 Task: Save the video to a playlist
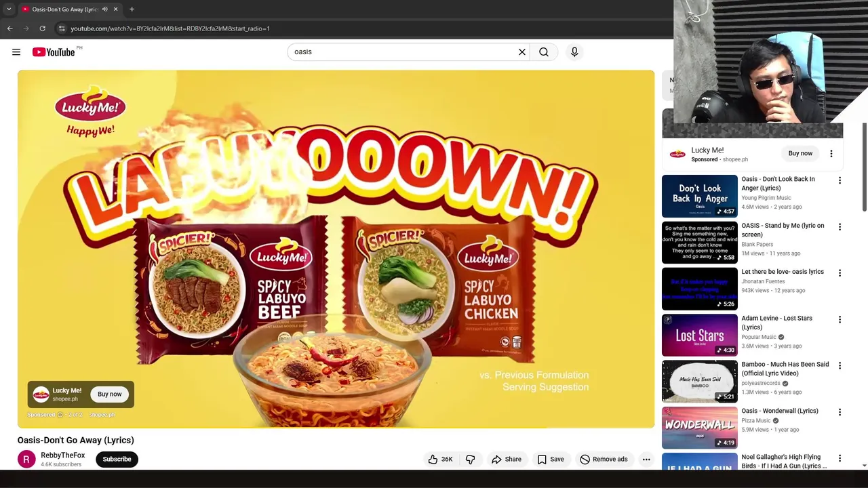[551, 460]
